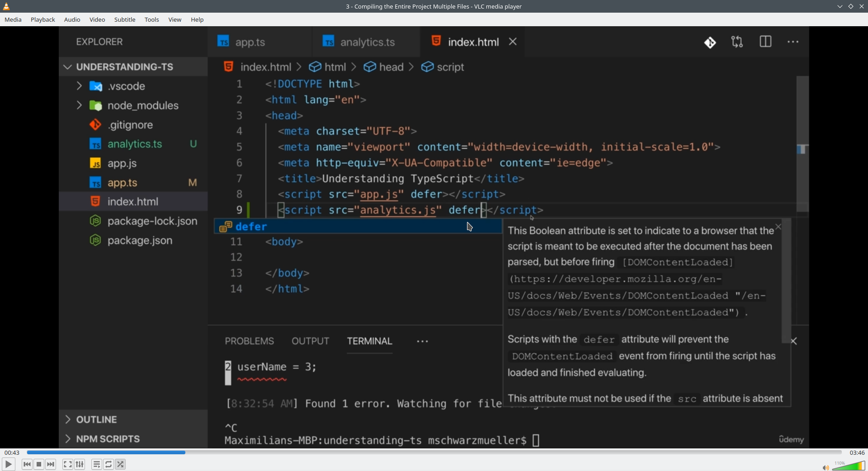Click on the playback seek bar
868x471 pixels.
click(x=434, y=452)
